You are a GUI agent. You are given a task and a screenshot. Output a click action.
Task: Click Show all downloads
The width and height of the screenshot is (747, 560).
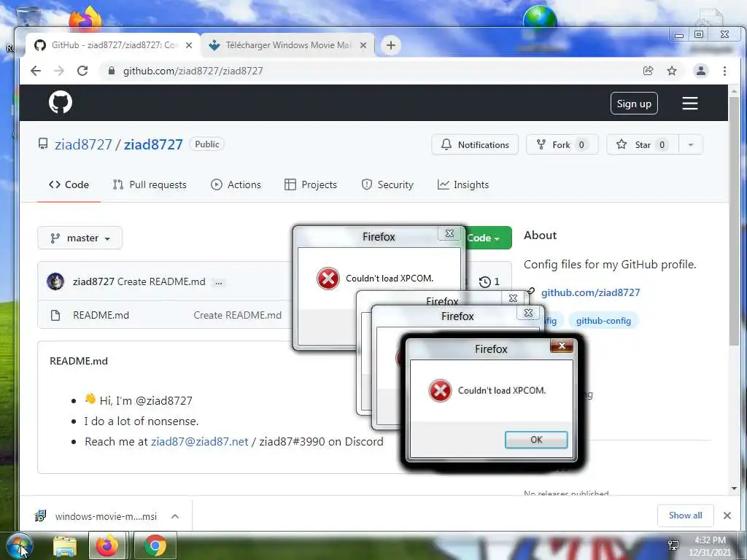point(686,516)
